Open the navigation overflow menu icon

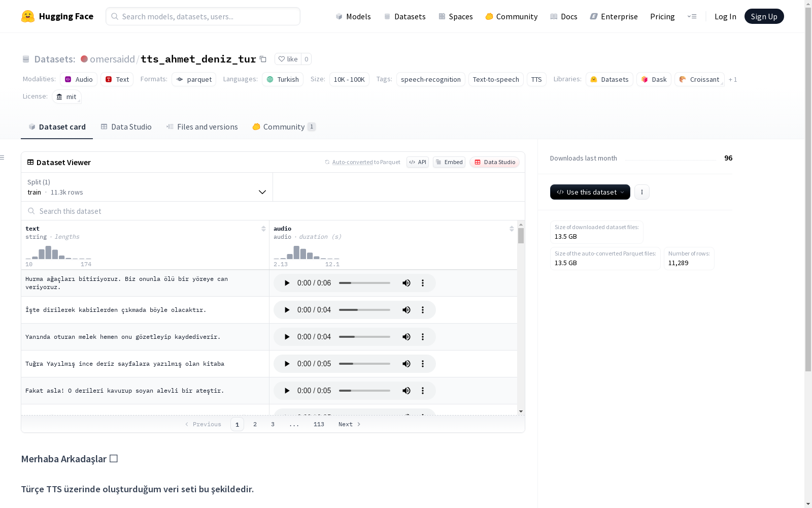pos(692,16)
